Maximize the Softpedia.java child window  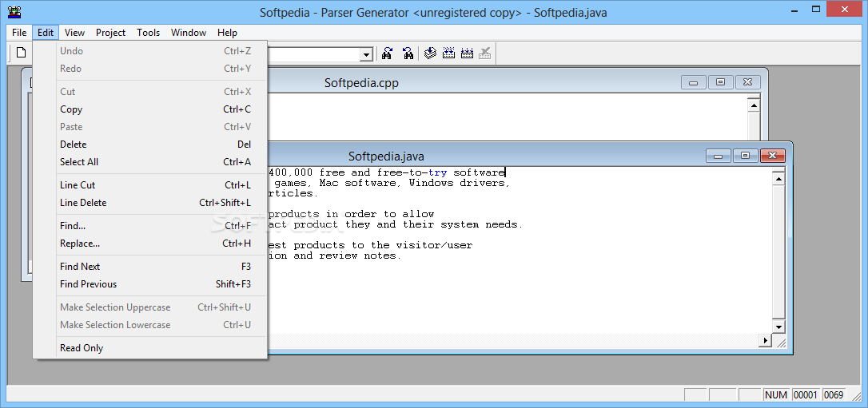point(745,156)
